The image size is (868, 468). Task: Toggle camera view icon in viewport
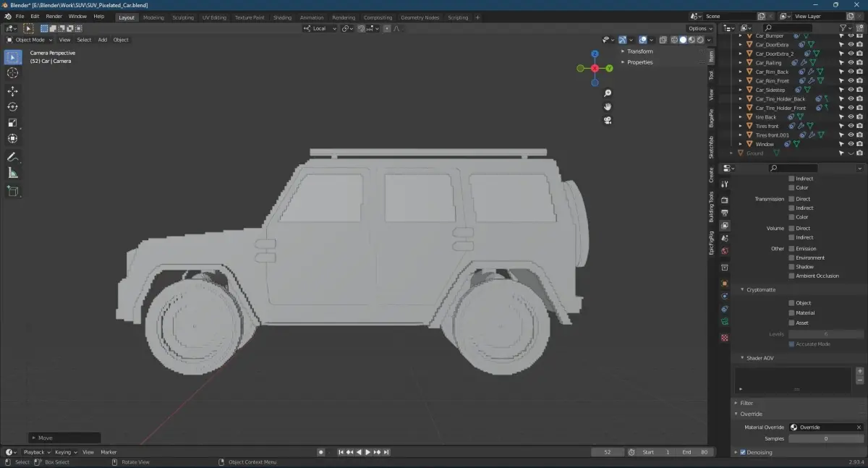tap(608, 120)
